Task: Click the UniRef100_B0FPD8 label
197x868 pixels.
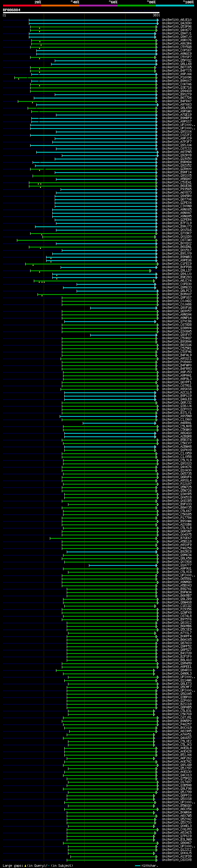Action: [x=176, y=267]
